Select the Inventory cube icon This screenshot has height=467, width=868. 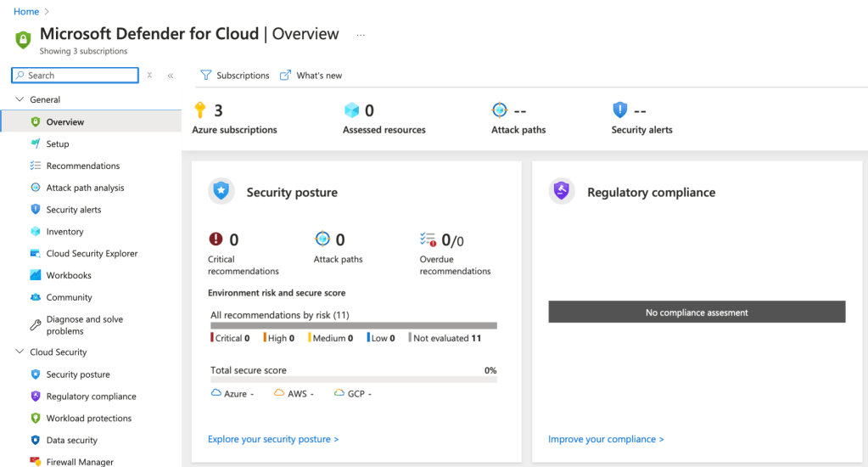(x=35, y=232)
